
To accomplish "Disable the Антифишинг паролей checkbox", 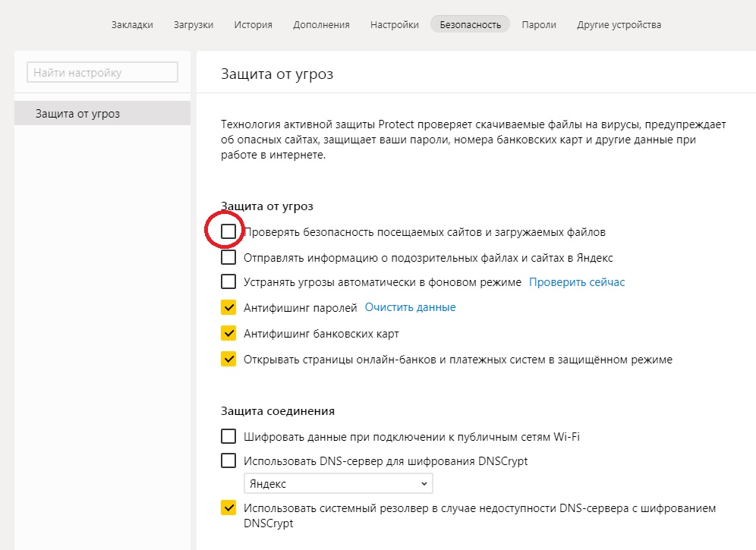I will pos(228,308).
